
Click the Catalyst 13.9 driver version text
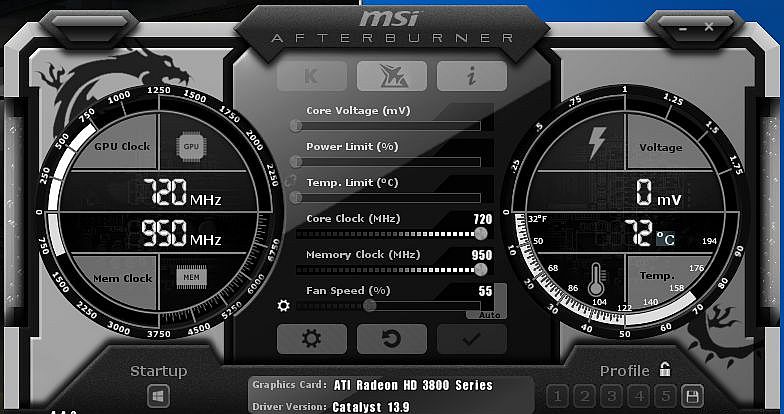click(370, 407)
